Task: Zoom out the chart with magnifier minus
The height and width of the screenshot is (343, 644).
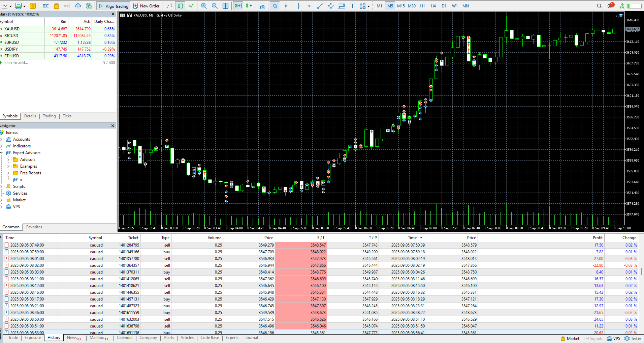Action: point(215,6)
